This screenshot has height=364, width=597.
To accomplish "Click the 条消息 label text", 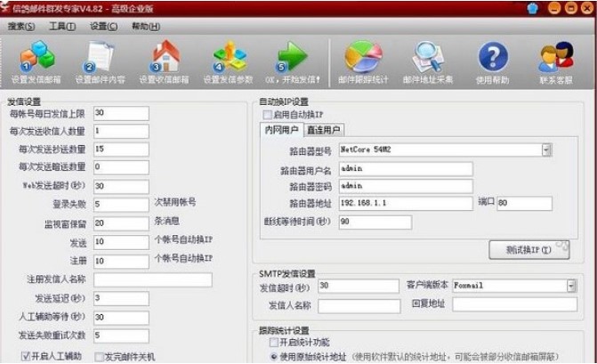I will [166, 221].
